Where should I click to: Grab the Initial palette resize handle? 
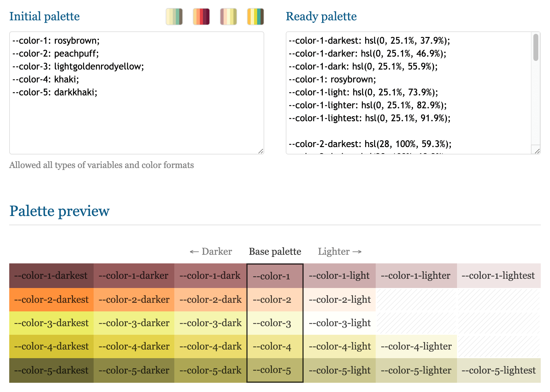pos(261,151)
